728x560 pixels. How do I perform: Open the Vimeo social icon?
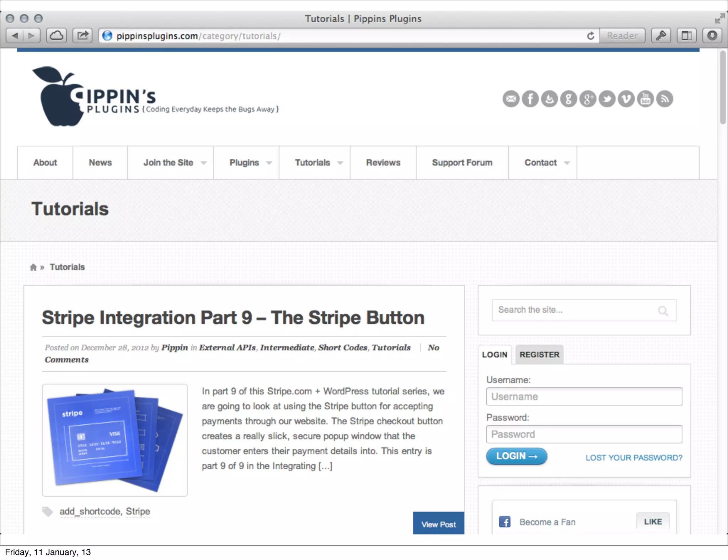[x=626, y=99]
